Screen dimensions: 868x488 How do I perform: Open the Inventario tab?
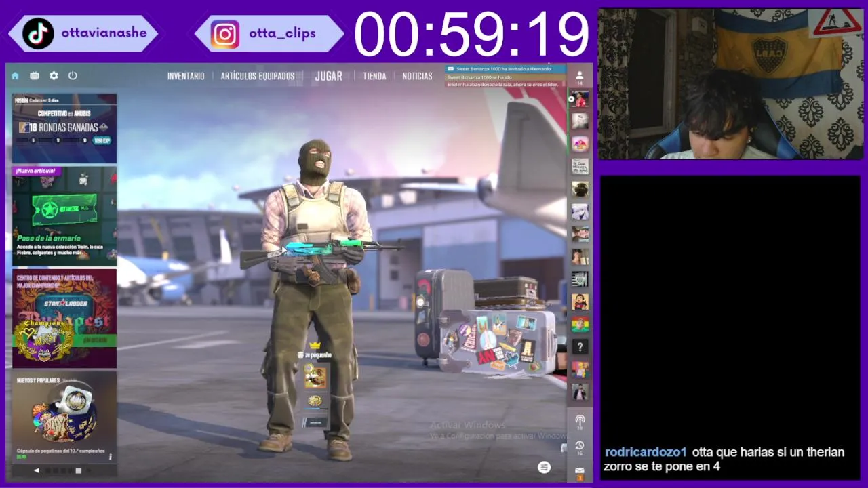point(186,76)
